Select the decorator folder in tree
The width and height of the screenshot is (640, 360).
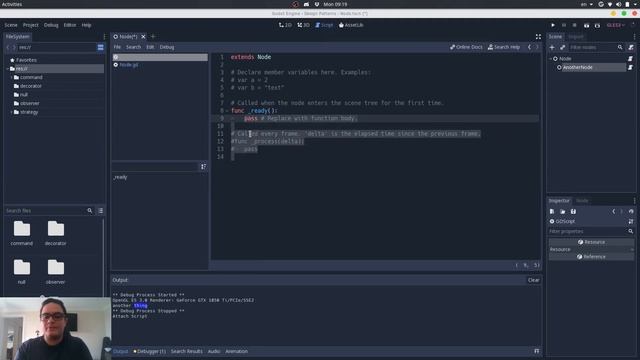[31, 86]
